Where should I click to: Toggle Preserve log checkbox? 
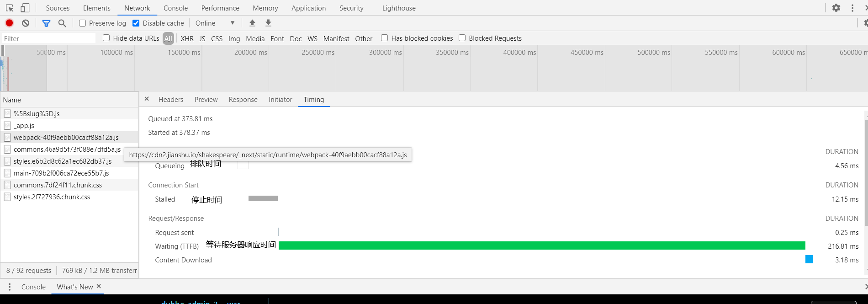[82, 23]
